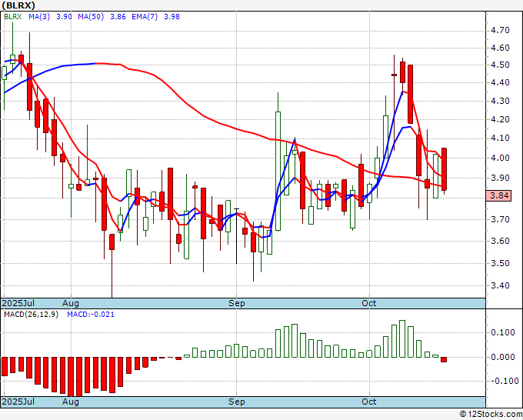The height and width of the screenshot is (420, 523).
Task: Click the Oct label on price chart axis
Action: 369,303
